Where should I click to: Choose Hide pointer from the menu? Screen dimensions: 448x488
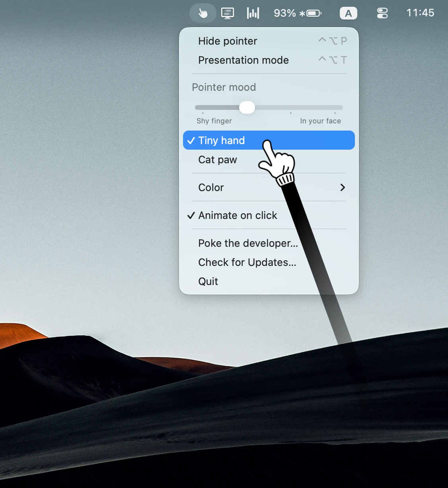pyautogui.click(x=269, y=41)
